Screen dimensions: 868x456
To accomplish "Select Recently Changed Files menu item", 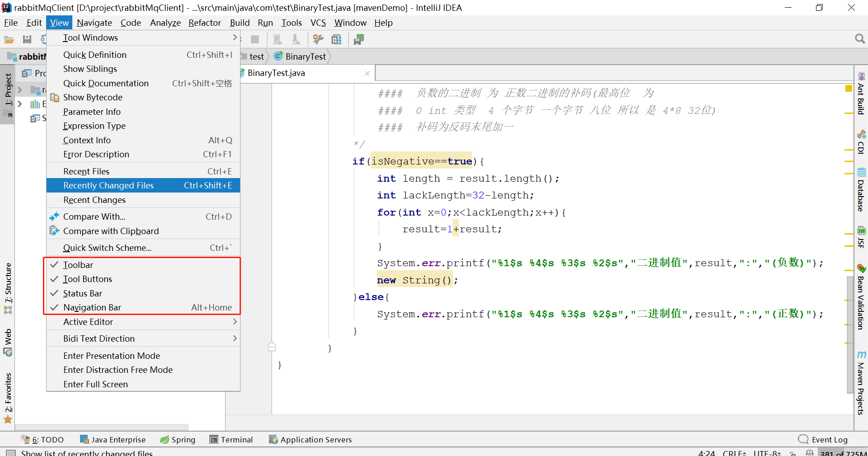I will click(x=143, y=185).
